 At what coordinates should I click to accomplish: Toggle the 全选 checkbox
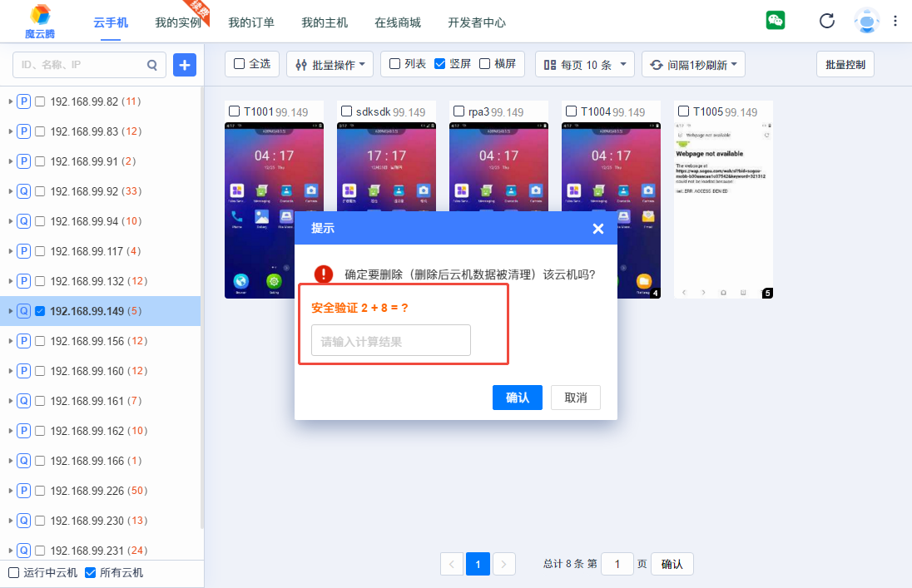coord(240,64)
